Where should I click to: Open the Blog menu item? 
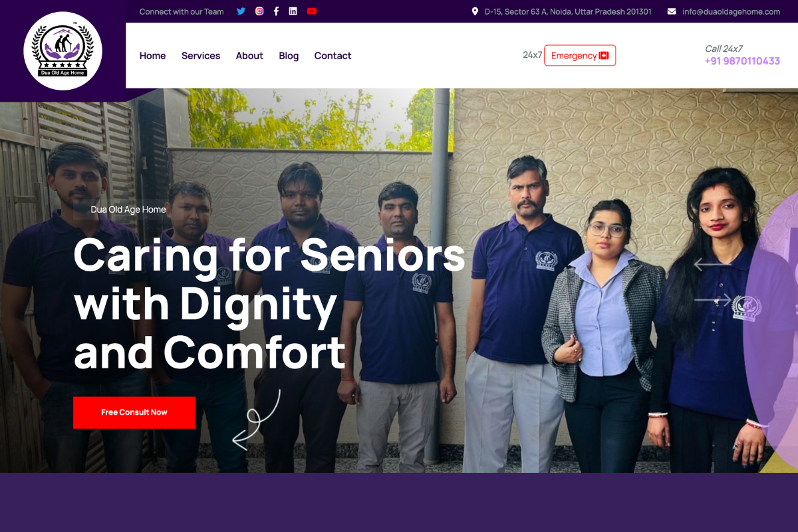coord(289,56)
